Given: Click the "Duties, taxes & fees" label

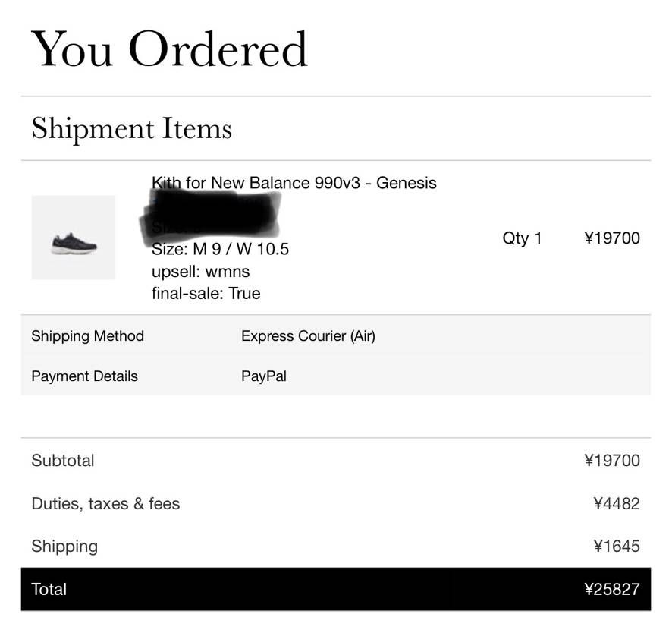Looking at the screenshot, I should 105,503.
